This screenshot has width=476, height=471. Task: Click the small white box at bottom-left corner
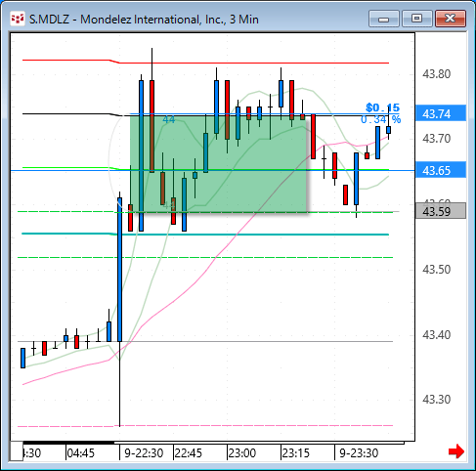(17, 451)
